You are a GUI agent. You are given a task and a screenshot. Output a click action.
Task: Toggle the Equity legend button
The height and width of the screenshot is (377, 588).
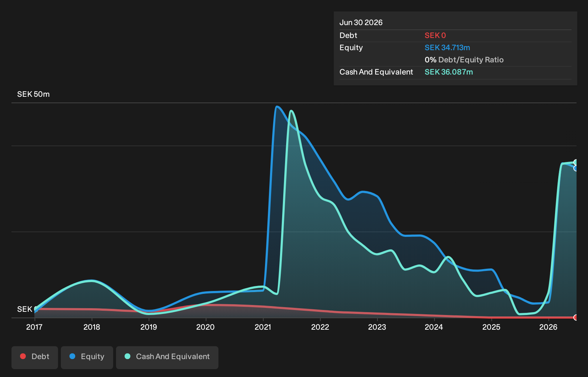tap(87, 357)
